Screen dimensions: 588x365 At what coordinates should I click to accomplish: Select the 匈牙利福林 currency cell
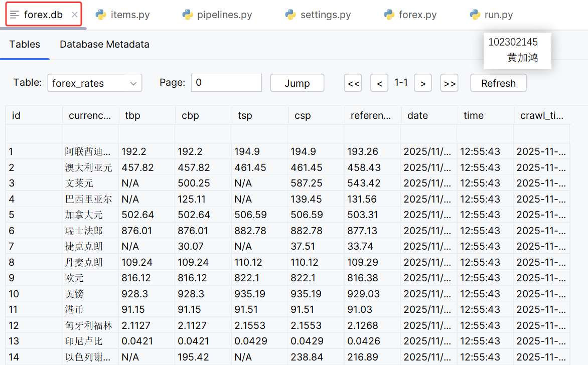coord(90,325)
